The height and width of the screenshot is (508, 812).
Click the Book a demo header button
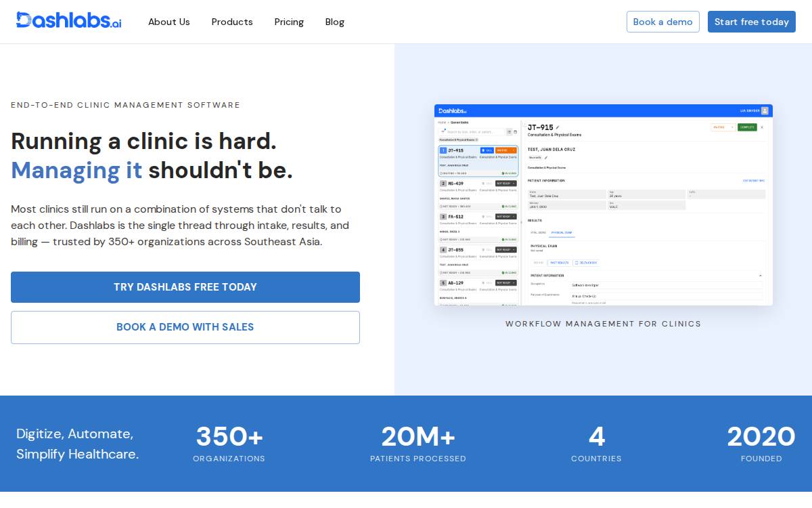click(663, 22)
